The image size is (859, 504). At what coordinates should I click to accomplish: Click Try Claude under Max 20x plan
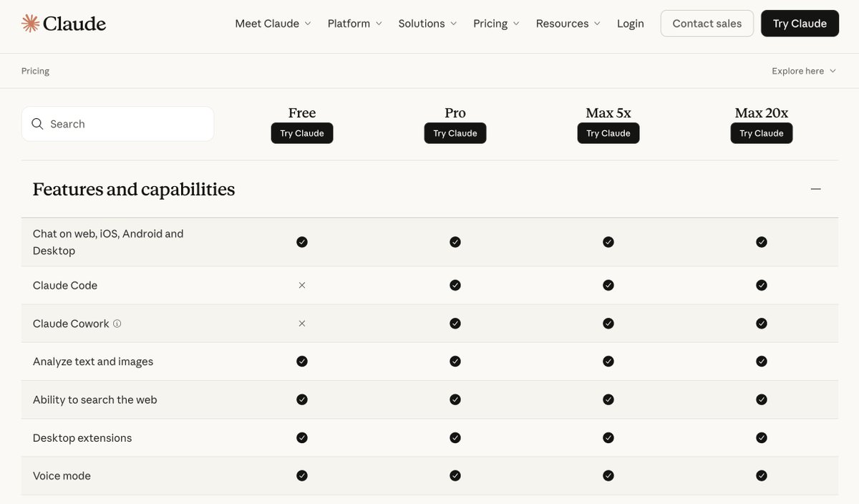[762, 133]
